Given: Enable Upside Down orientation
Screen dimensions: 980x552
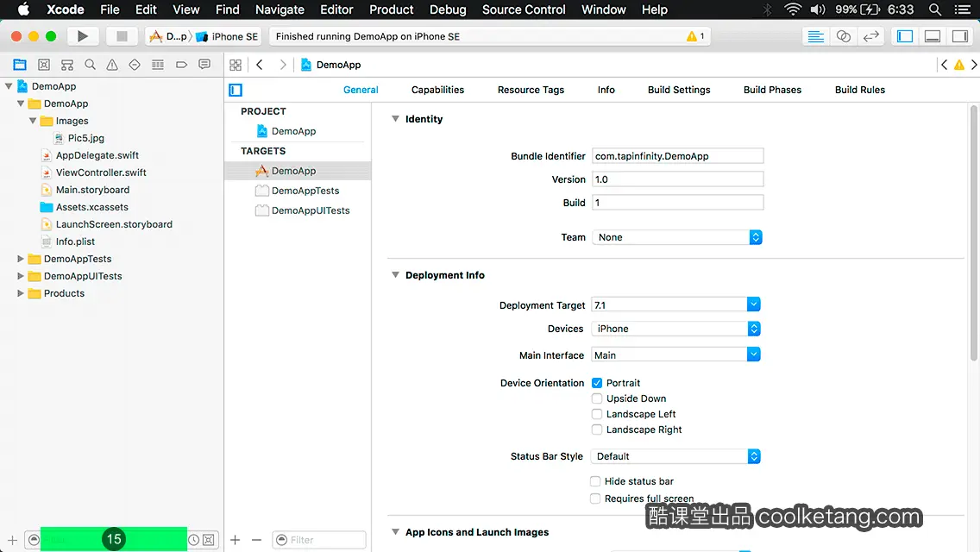Looking at the screenshot, I should pyautogui.click(x=597, y=398).
